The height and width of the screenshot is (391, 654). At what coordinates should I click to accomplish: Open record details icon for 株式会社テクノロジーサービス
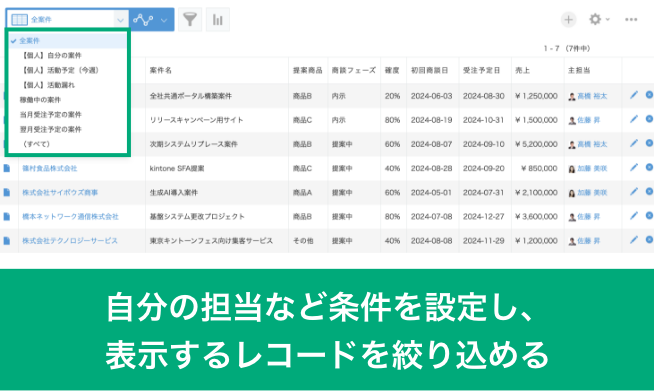click(x=7, y=241)
